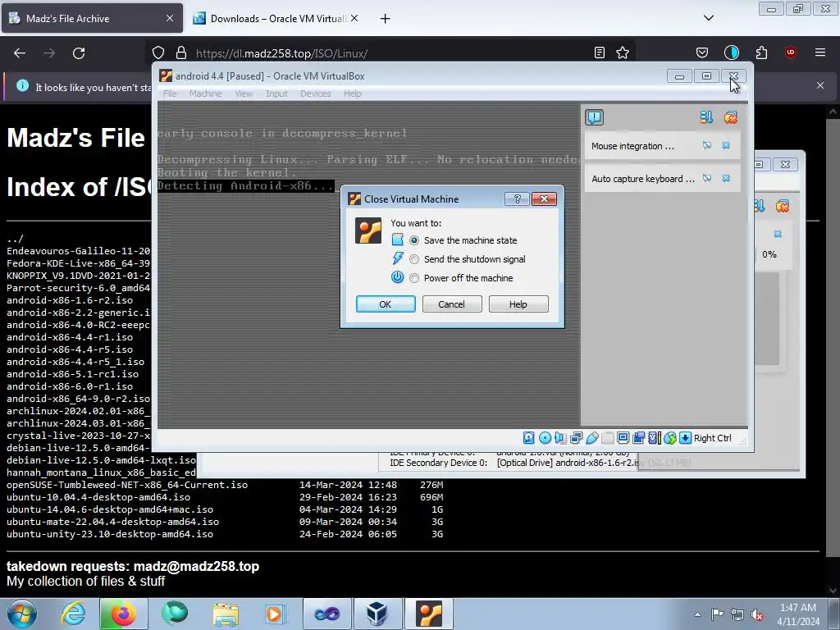Open the Input menu

pyautogui.click(x=276, y=94)
